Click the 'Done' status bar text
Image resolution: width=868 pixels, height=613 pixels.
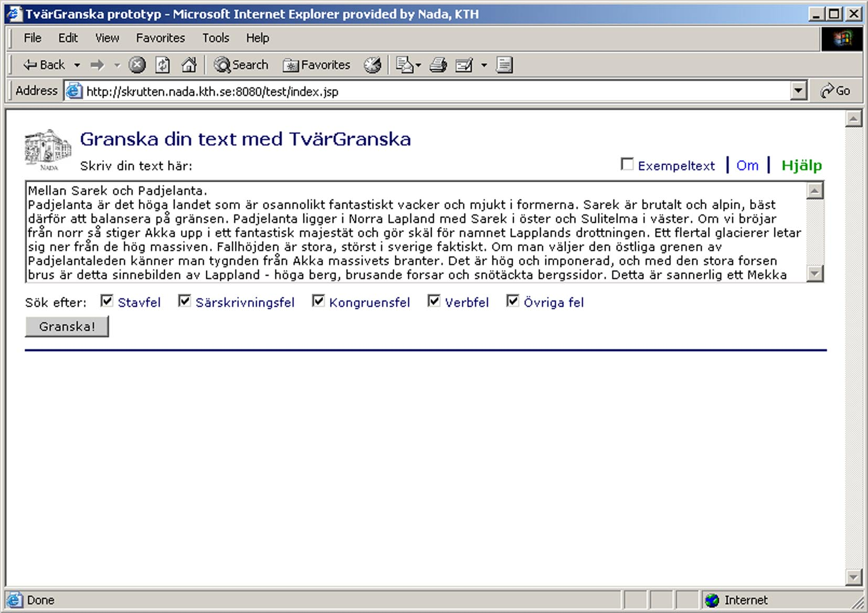pos(40,600)
